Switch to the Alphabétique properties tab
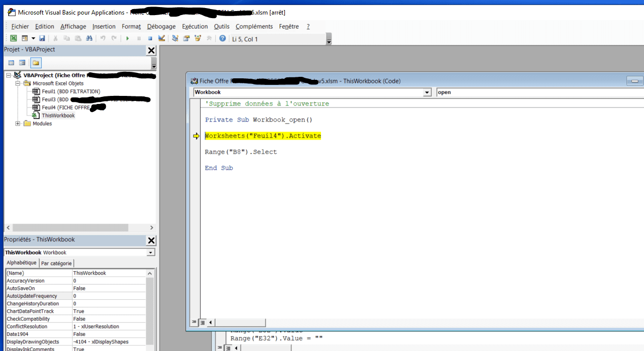 coord(22,263)
